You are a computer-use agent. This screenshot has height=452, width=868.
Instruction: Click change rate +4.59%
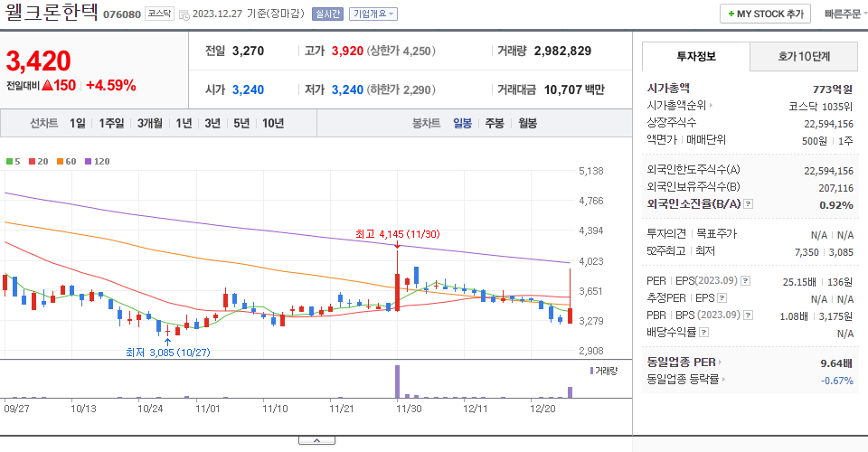(x=110, y=85)
